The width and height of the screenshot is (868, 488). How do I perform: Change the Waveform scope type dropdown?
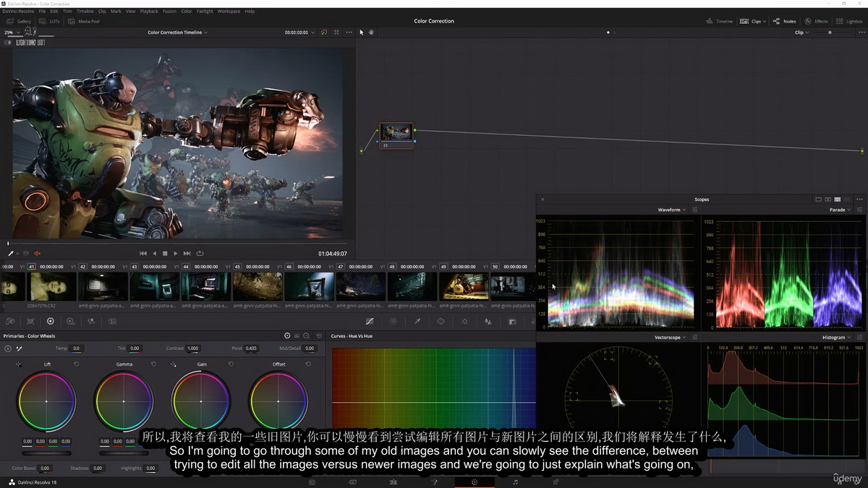[x=671, y=210]
